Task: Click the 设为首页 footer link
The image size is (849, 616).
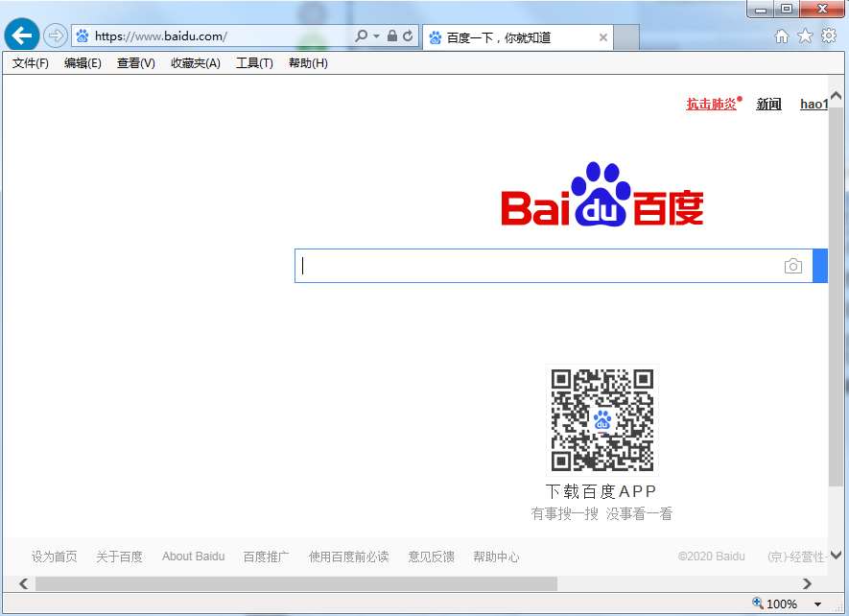Action: [54, 557]
